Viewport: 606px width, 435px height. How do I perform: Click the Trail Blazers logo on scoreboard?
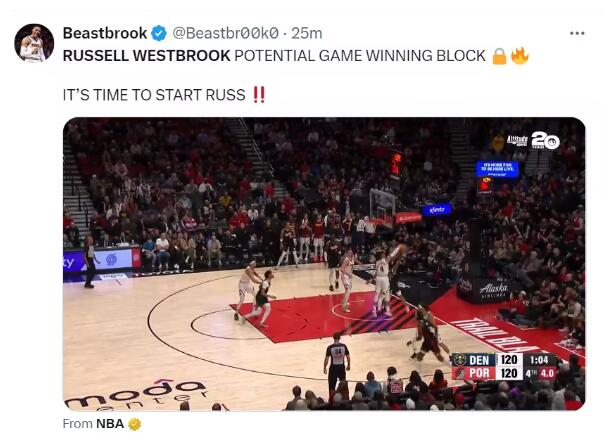click(x=459, y=374)
